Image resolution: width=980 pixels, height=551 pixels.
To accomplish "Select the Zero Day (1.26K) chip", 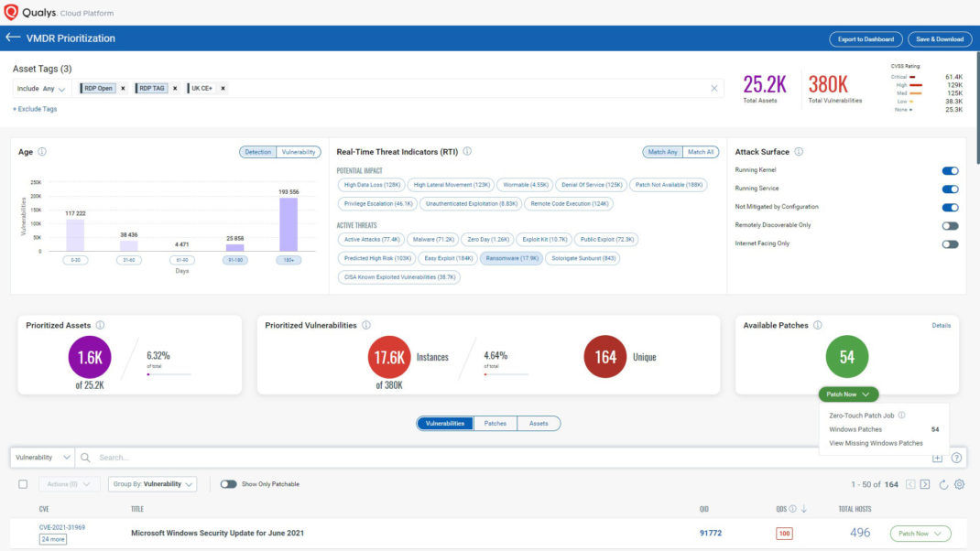I will tap(488, 239).
